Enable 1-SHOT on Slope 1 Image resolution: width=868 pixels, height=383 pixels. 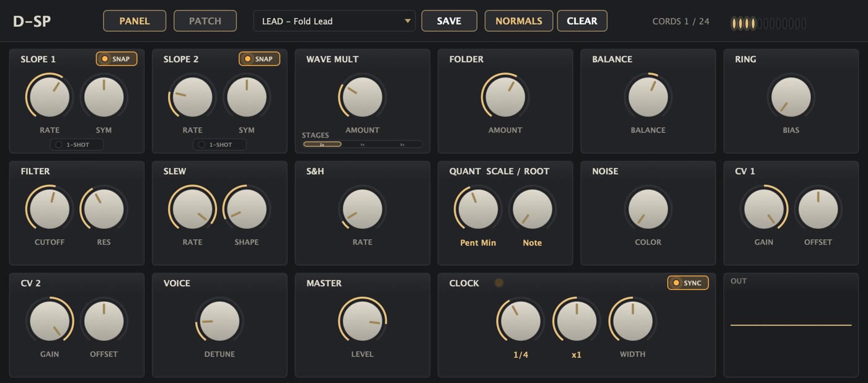click(77, 144)
